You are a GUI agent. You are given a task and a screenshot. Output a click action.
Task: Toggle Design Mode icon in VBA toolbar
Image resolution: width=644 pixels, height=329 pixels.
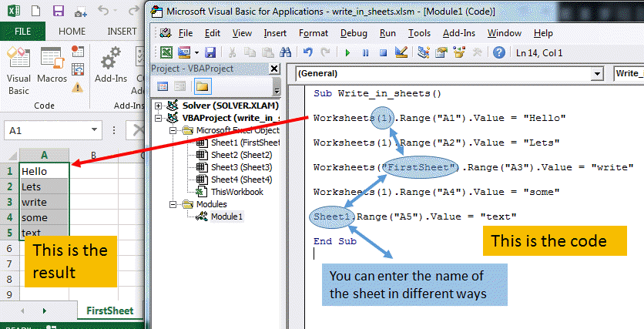coord(401,52)
